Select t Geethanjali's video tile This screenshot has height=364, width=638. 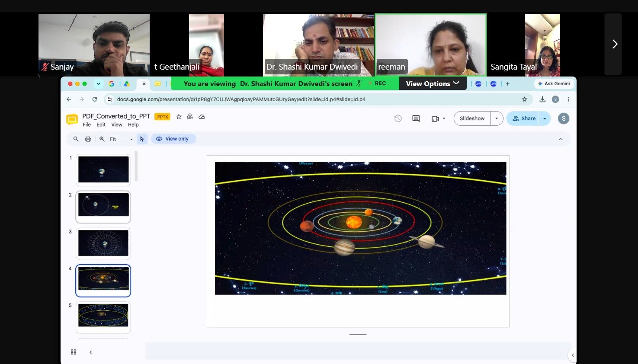click(206, 45)
